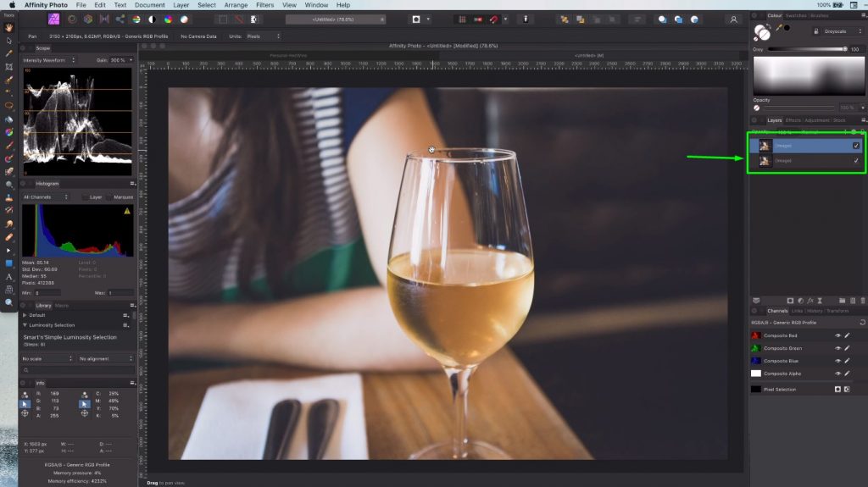This screenshot has width=868, height=487.
Task: Open the Filters menu
Action: click(x=264, y=5)
